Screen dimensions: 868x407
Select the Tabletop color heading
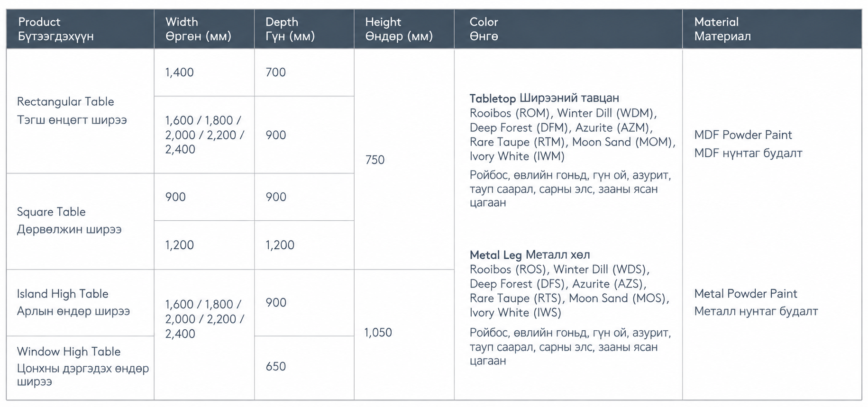(x=544, y=98)
